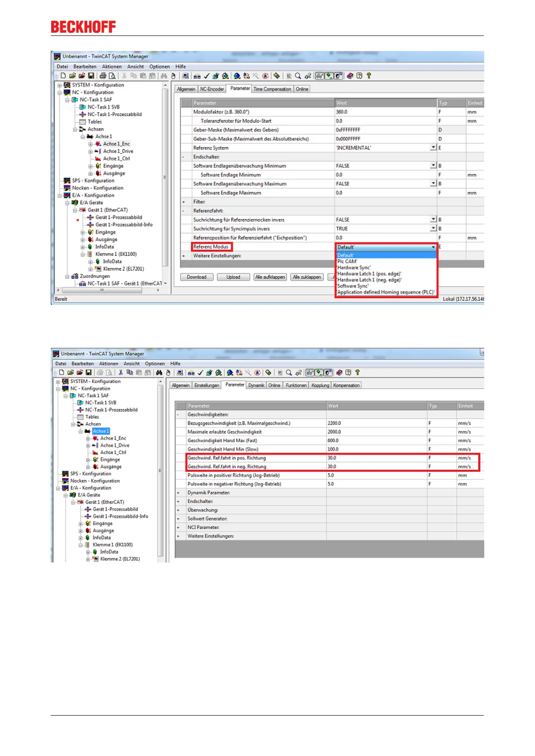Click the book icon in upper screenshot toolbar
The width and height of the screenshot is (535, 756).
click(350, 76)
